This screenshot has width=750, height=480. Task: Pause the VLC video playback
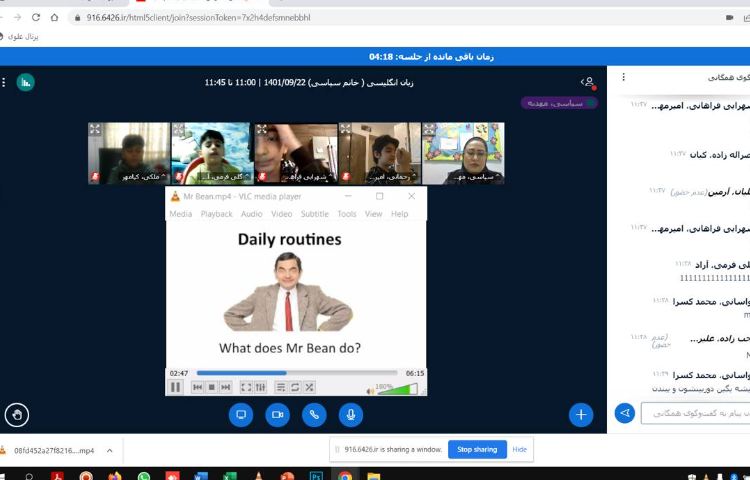tap(176, 387)
